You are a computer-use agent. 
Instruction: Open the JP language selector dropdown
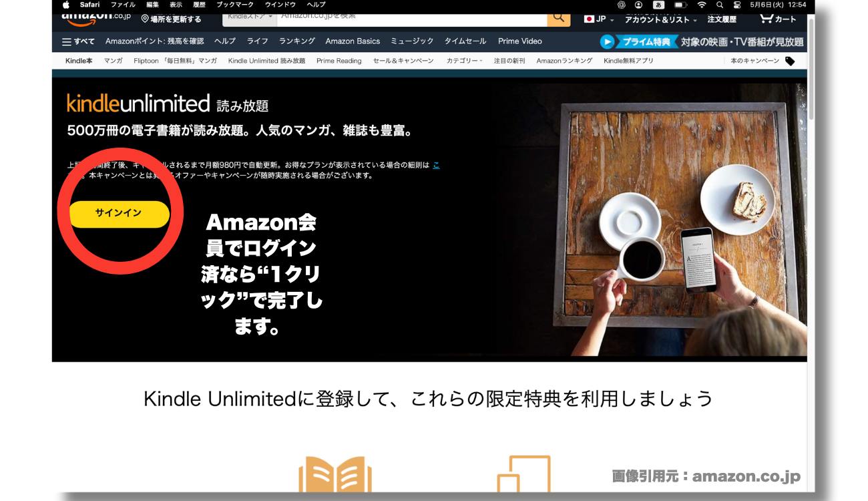coord(599,19)
